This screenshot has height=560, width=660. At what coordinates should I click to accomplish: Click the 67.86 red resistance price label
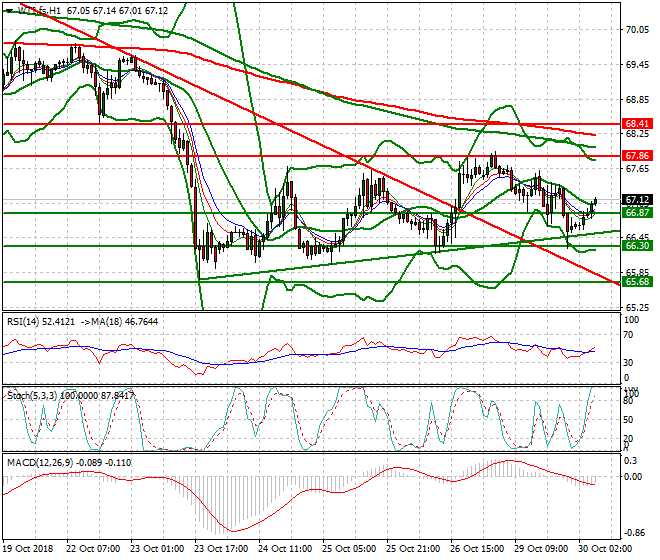point(637,156)
